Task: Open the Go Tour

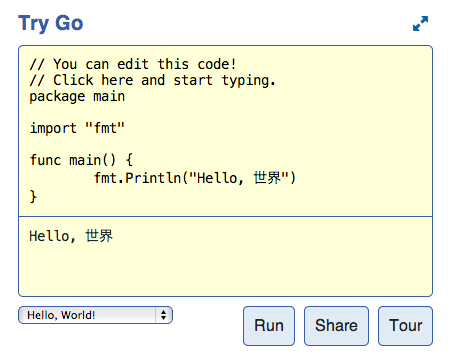Action: pyautogui.click(x=405, y=326)
